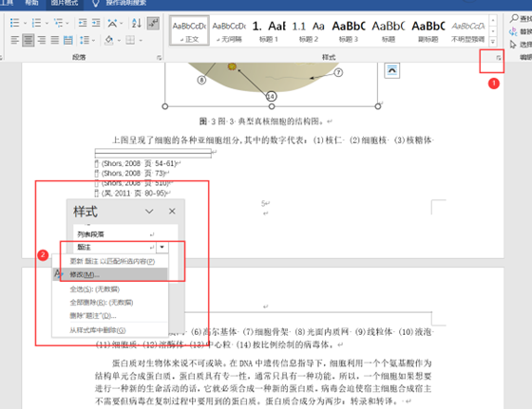
Task: Click the increase indent icon
Action: point(96,23)
